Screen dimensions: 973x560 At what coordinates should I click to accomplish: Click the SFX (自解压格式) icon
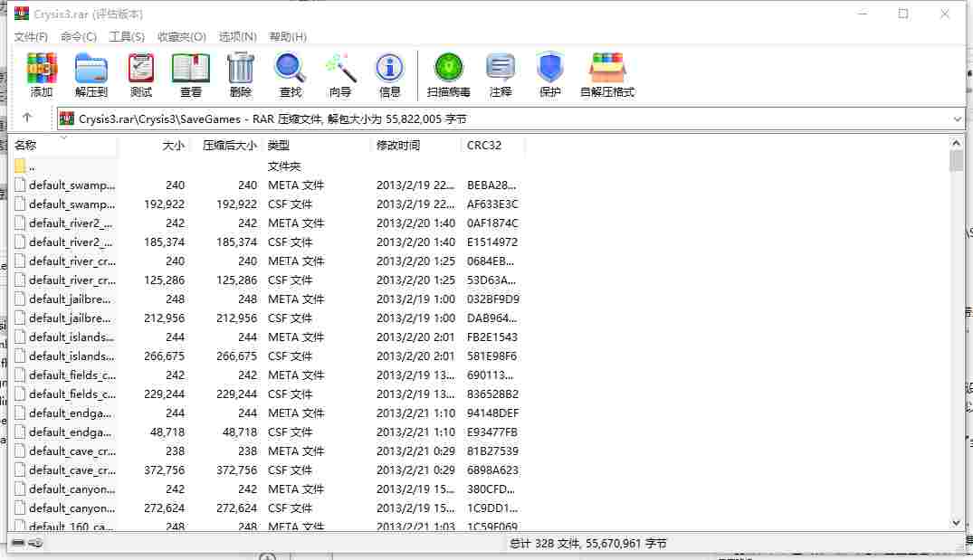[x=607, y=74]
